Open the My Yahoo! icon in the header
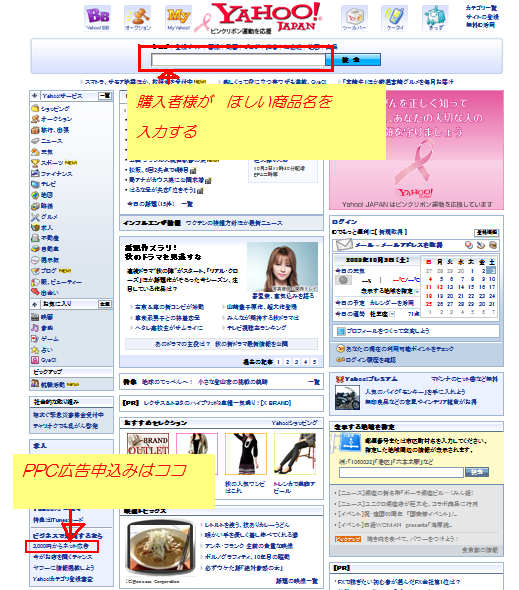This screenshot has width=519, height=590. click(178, 18)
